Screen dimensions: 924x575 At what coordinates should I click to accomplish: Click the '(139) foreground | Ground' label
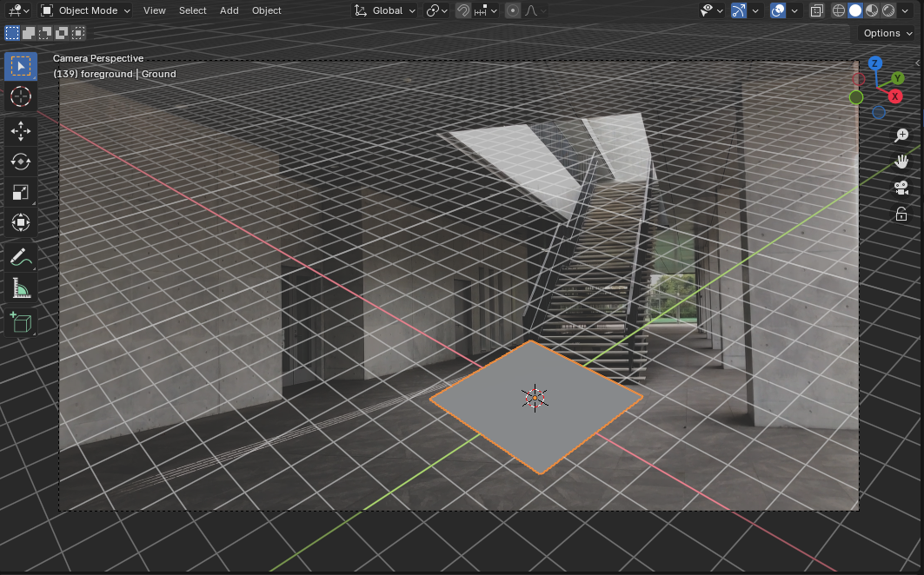[x=115, y=74]
